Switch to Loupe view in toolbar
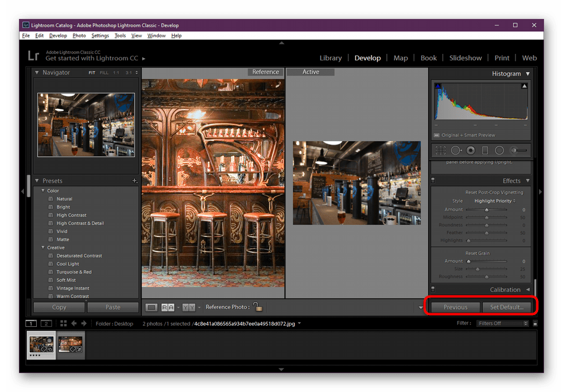The height and width of the screenshot is (392, 563). point(152,307)
